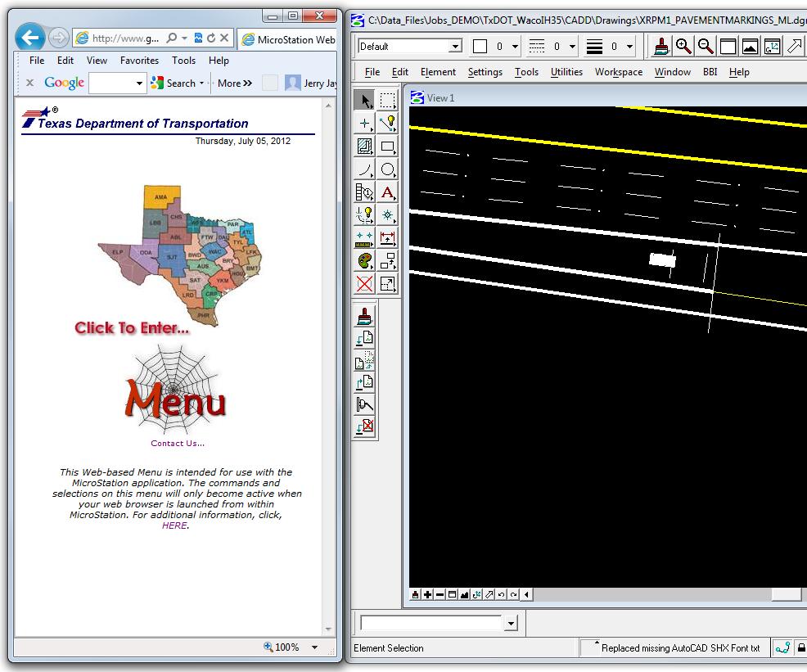Click the IE back arrow button
Viewport: 807px width, 672px height.
[29, 37]
